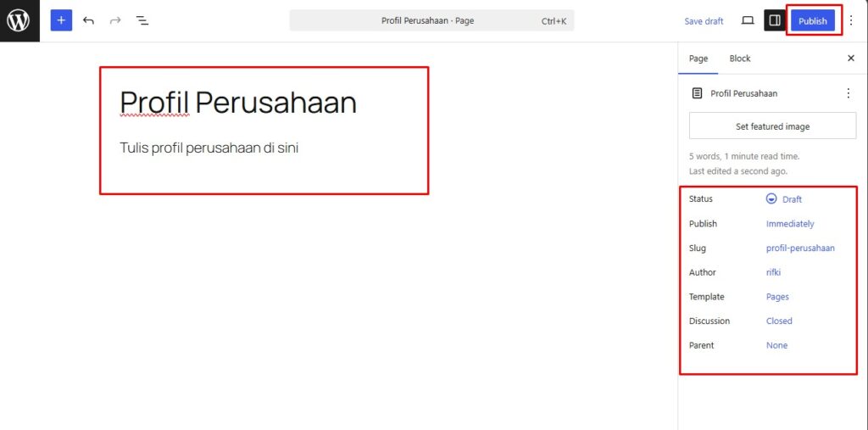The width and height of the screenshot is (868, 430).
Task: Open the block inserter plus button
Action: [x=61, y=20]
